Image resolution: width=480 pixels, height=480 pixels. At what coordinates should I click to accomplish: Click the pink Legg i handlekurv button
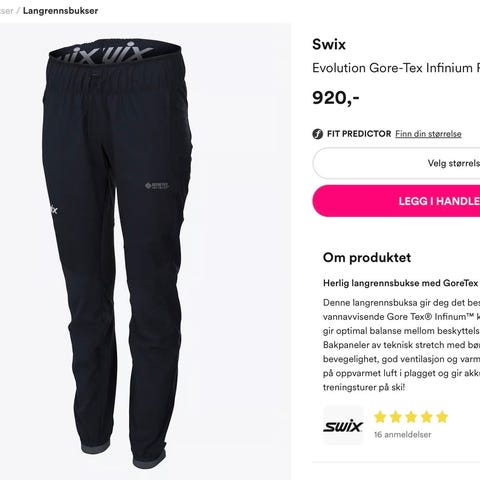tap(396, 201)
